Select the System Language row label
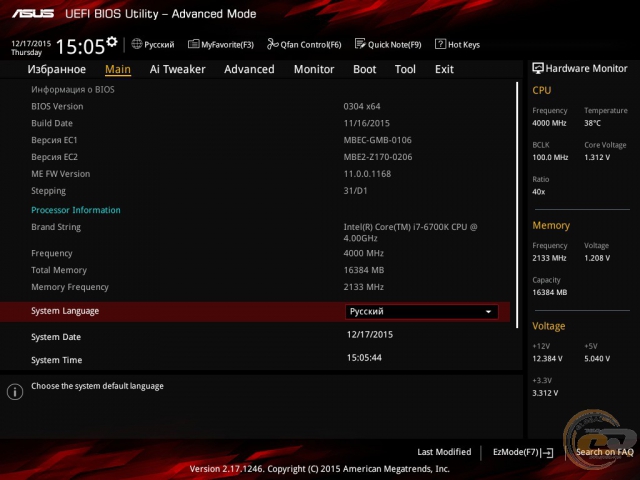 tap(65, 311)
